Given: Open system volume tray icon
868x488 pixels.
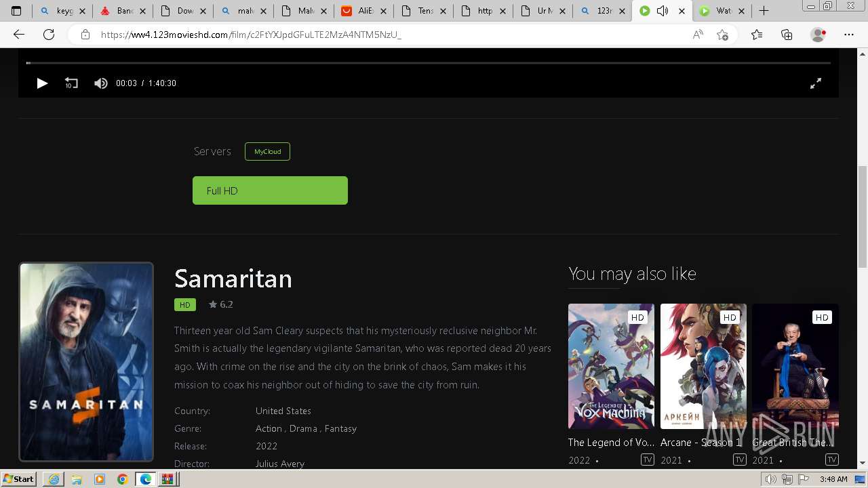Looking at the screenshot, I should [x=771, y=479].
